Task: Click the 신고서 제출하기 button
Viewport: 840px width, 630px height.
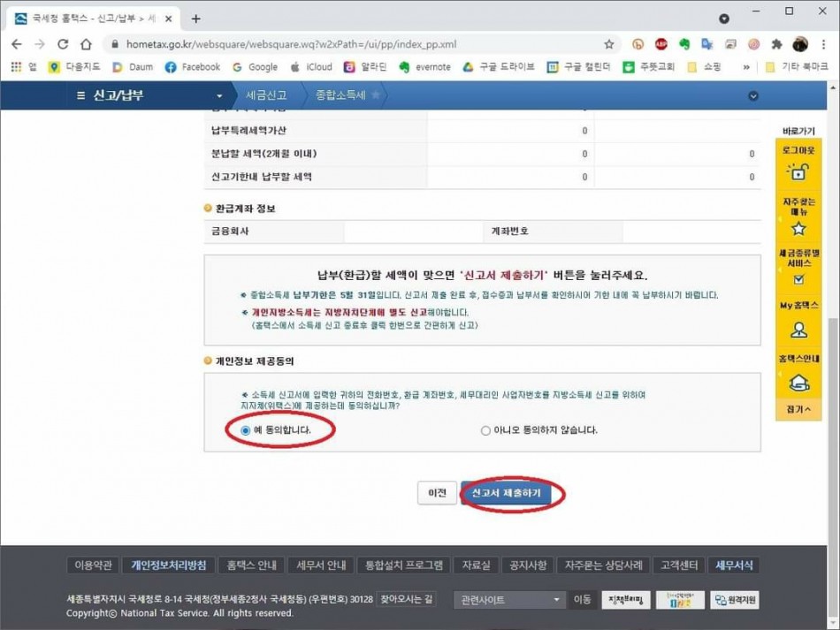Action: pos(506,493)
